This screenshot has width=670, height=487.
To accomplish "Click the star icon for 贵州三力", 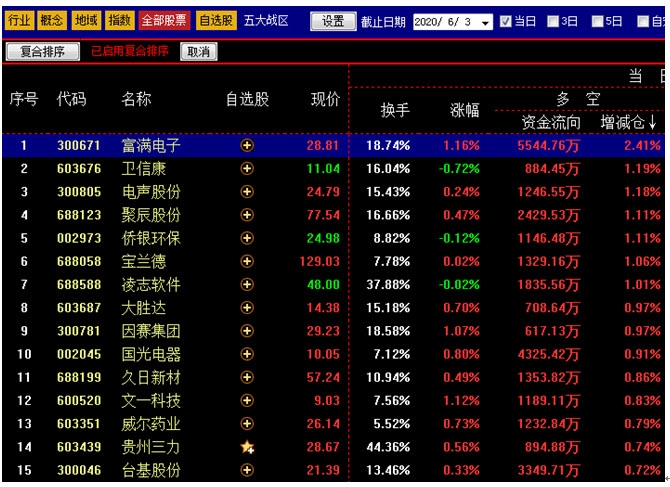I will click(247, 447).
